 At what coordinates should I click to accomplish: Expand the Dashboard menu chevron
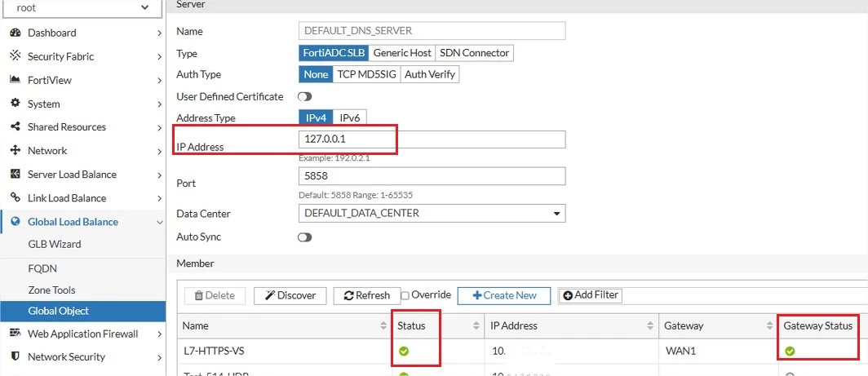point(159,33)
